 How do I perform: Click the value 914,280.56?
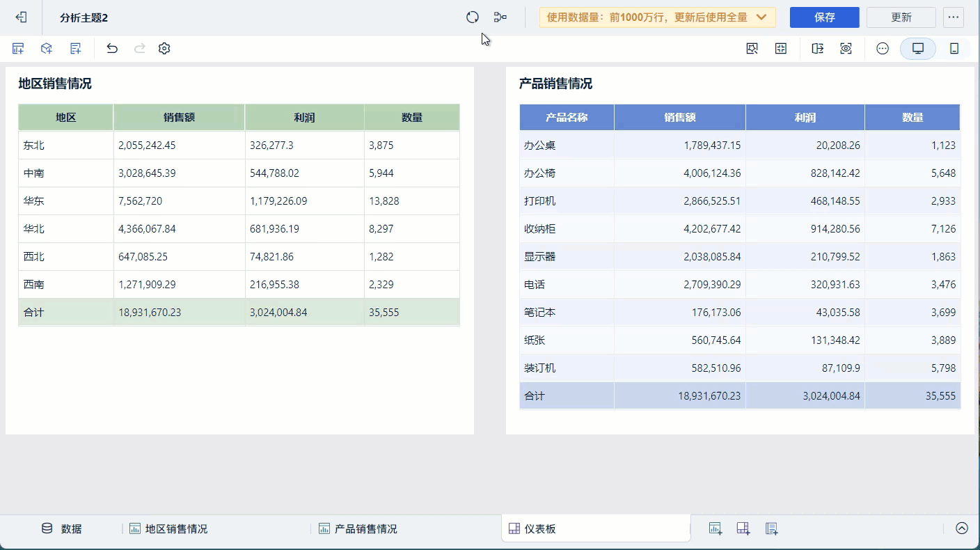coord(835,229)
